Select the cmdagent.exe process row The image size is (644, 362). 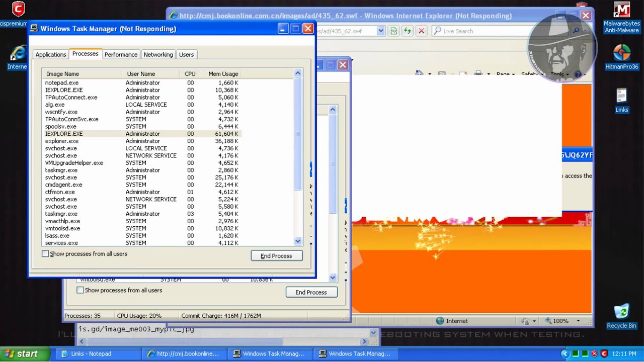[x=142, y=185]
